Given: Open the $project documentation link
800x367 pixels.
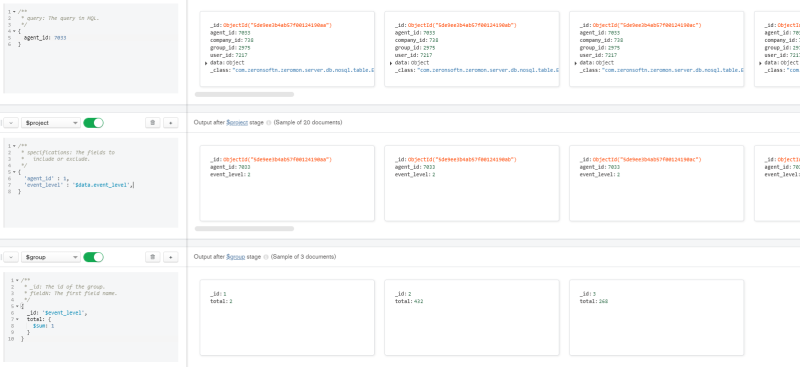Looking at the screenshot, I should click(x=237, y=123).
